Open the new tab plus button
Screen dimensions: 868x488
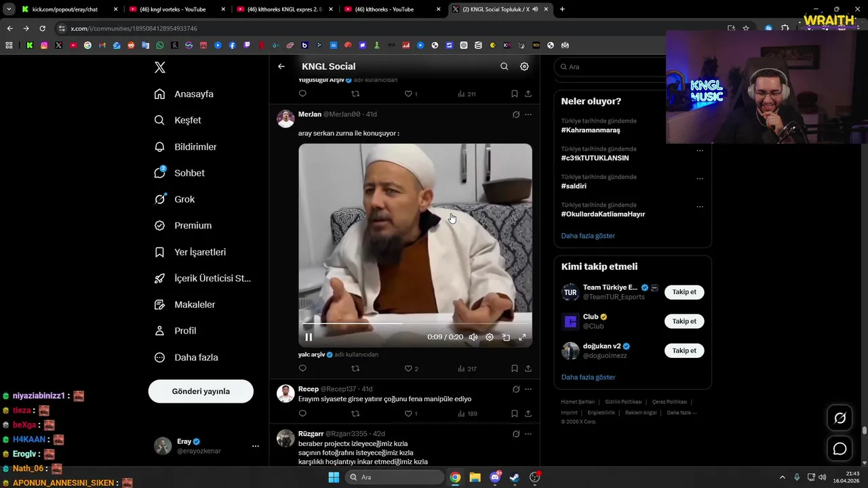coord(562,9)
